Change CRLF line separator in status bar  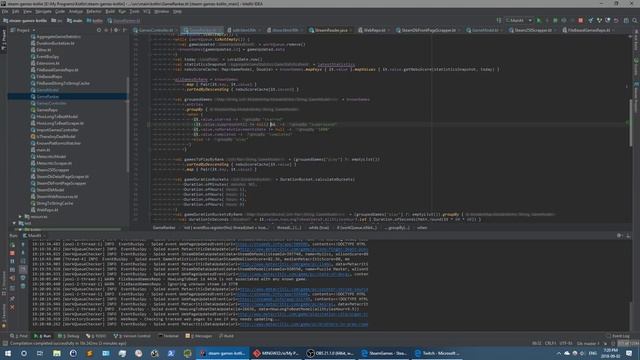550,343
